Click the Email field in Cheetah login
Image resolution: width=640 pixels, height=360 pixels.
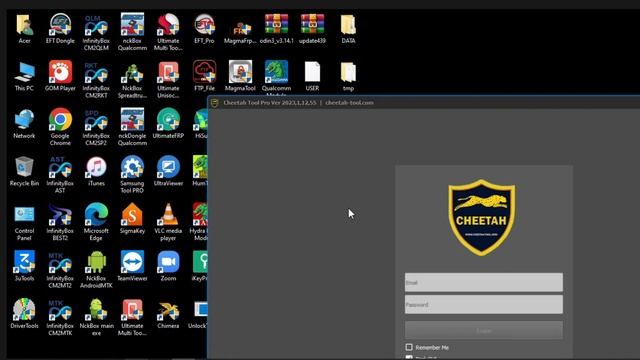[484, 282]
